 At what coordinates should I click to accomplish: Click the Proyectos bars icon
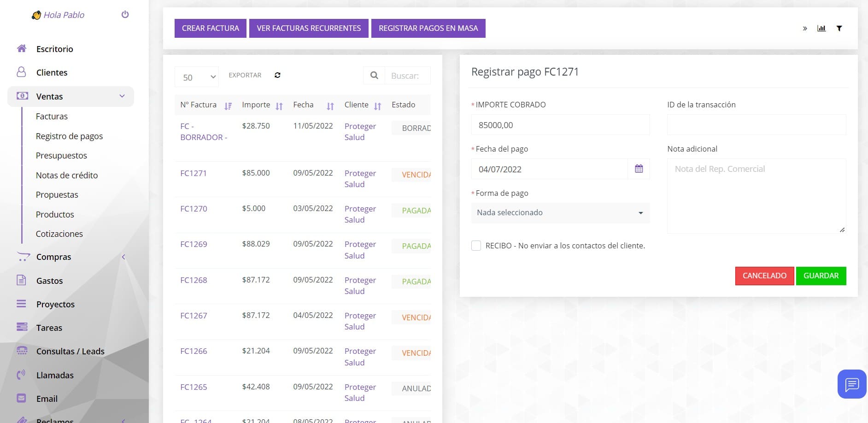(21, 304)
